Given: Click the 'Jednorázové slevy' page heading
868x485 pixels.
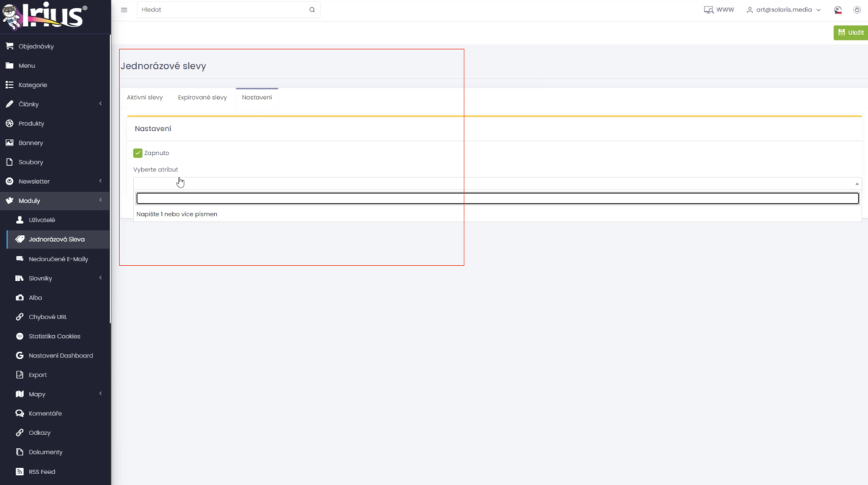Looking at the screenshot, I should 163,66.
